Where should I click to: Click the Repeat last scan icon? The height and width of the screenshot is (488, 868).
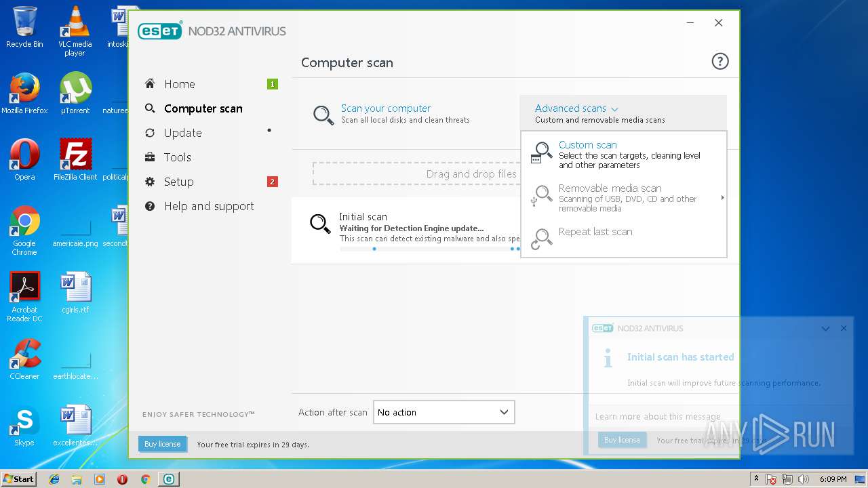(541, 239)
